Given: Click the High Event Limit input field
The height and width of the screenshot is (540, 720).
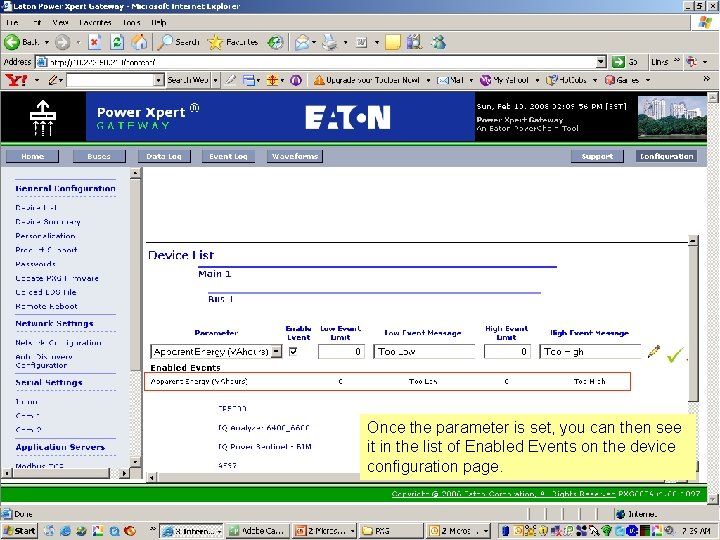Looking at the screenshot, I should click(507, 352).
